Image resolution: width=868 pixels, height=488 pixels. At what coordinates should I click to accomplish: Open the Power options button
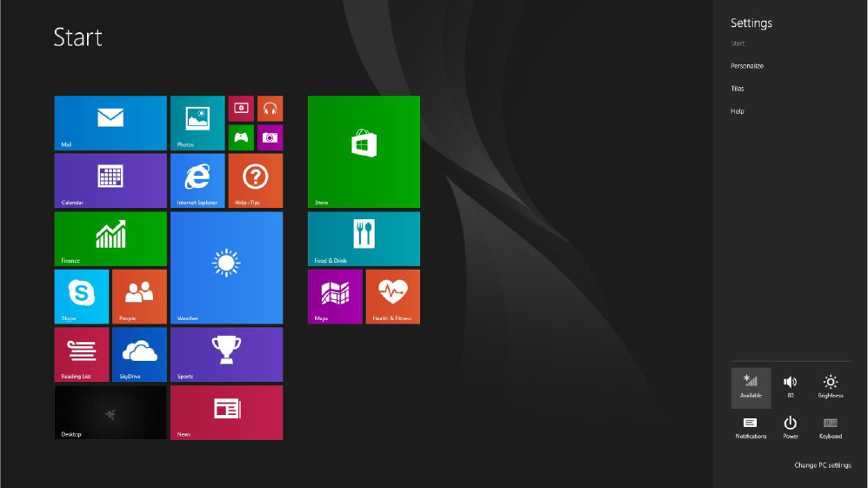(x=791, y=429)
